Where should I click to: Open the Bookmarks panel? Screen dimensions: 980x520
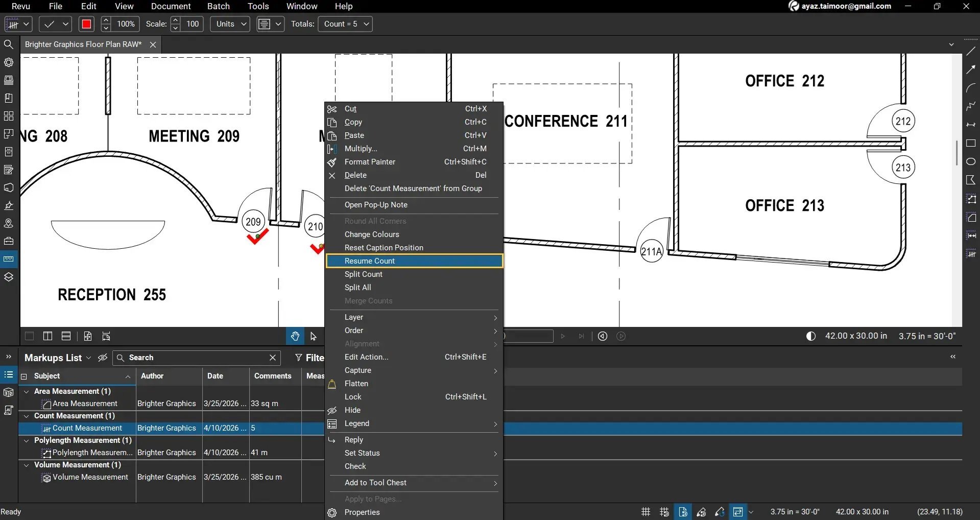[9, 98]
